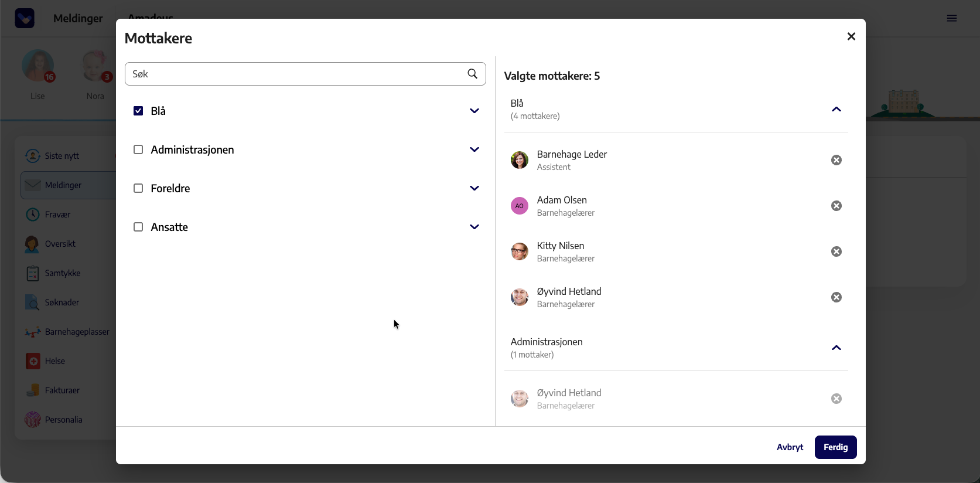Expand the Blå group list
Viewport: 980px width, 483px height.
[474, 111]
